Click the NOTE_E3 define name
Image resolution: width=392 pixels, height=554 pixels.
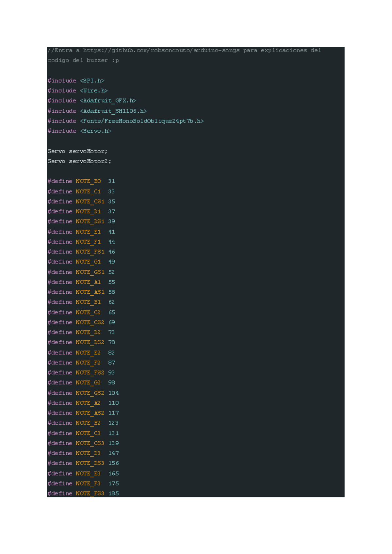(88, 473)
